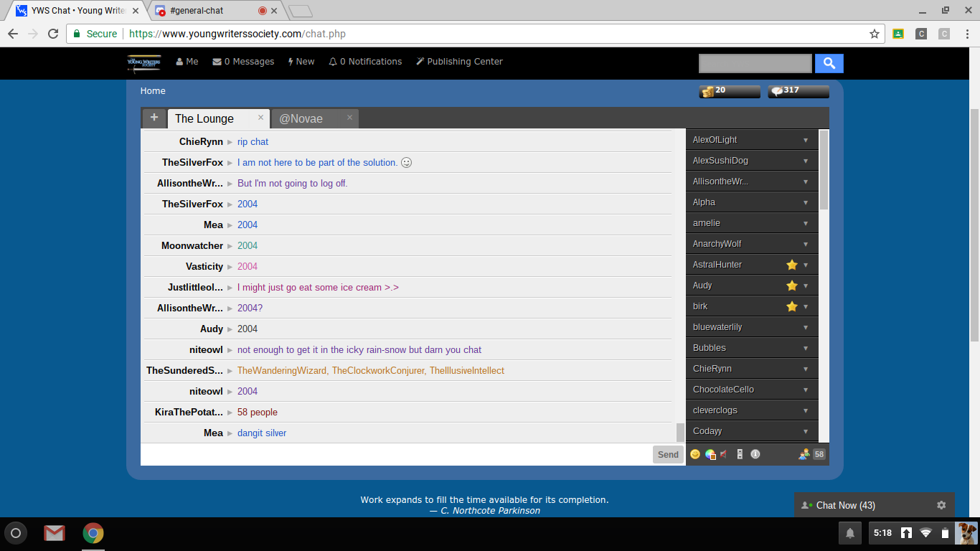Send the chat message
Image resolution: width=980 pixels, height=551 pixels.
(668, 454)
